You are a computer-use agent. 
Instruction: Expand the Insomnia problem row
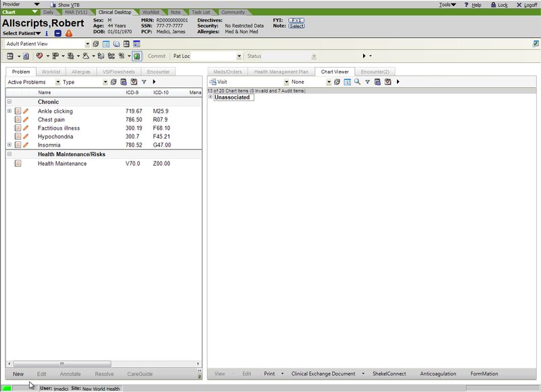coord(9,145)
